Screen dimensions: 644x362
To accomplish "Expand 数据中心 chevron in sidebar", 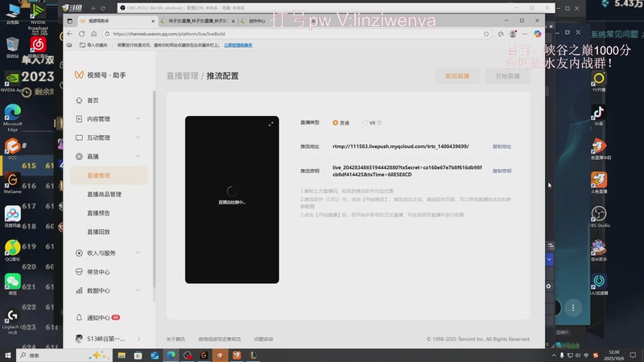I will pyautogui.click(x=138, y=290).
